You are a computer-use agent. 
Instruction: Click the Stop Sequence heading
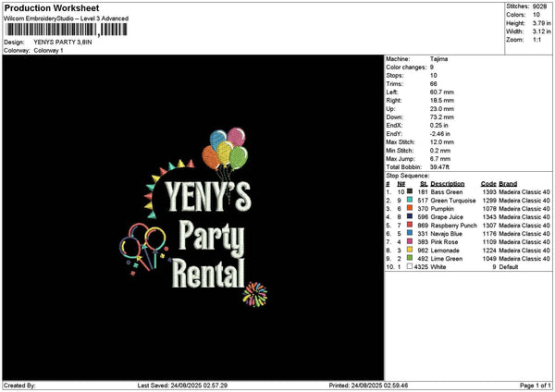[x=407, y=176]
